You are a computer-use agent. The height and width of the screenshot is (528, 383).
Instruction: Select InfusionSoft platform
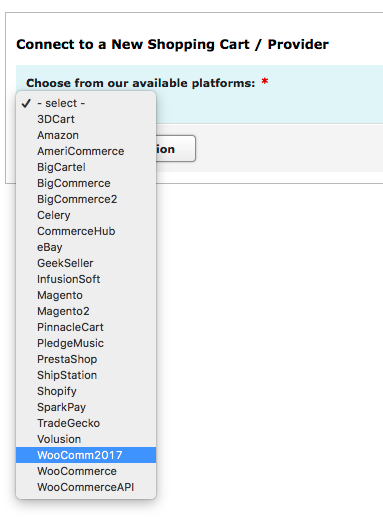point(86,279)
